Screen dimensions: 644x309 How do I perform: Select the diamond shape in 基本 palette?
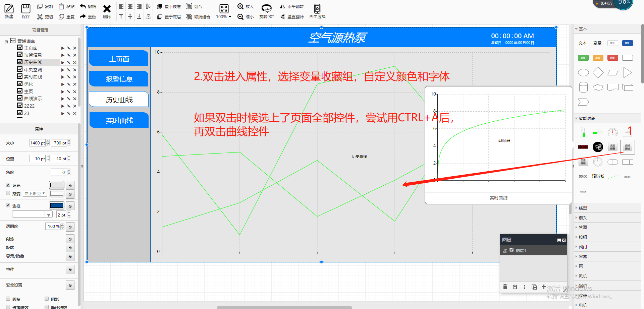pyautogui.click(x=598, y=72)
